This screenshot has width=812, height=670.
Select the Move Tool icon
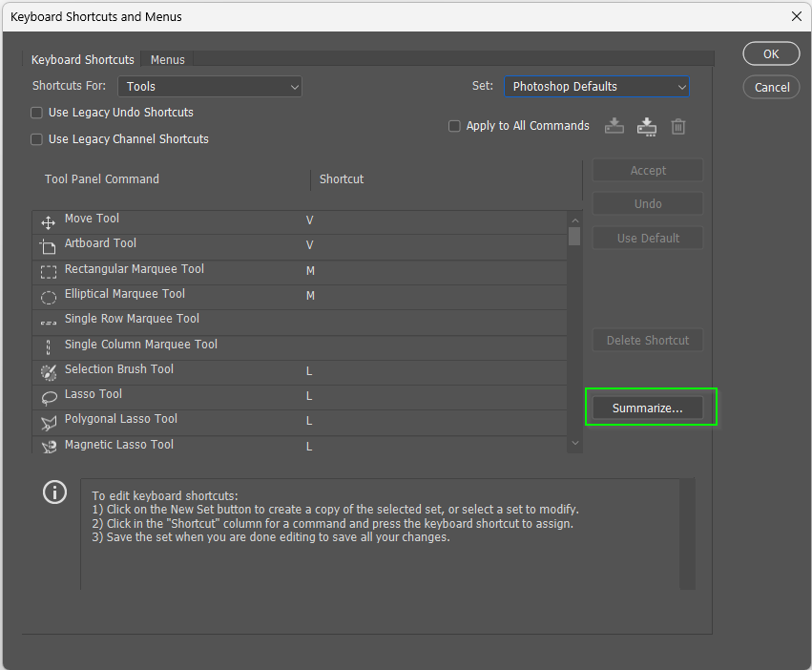coord(48,220)
